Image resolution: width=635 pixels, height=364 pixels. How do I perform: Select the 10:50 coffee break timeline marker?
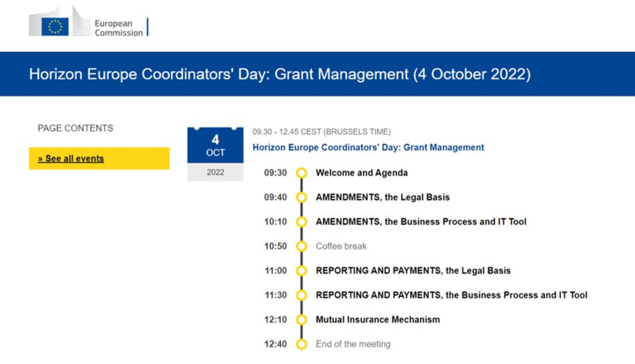(301, 246)
